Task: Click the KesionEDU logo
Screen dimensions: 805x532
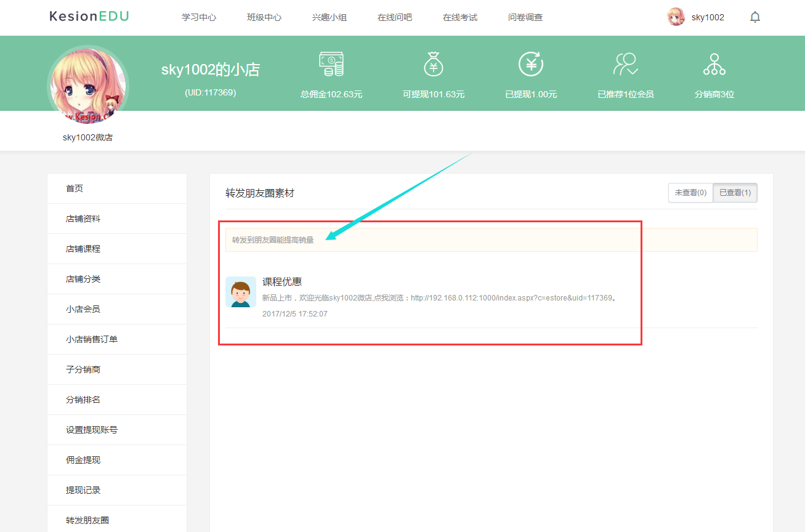Action: pos(89,17)
